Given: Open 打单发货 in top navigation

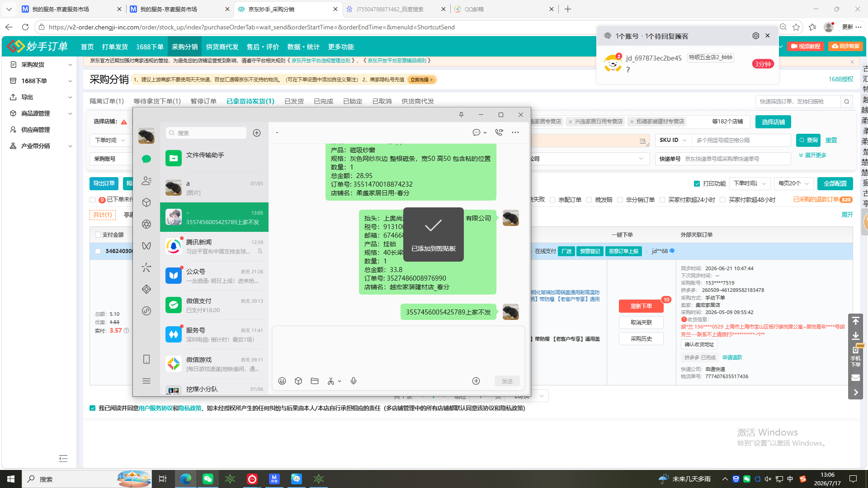Looking at the screenshot, I should [115, 47].
